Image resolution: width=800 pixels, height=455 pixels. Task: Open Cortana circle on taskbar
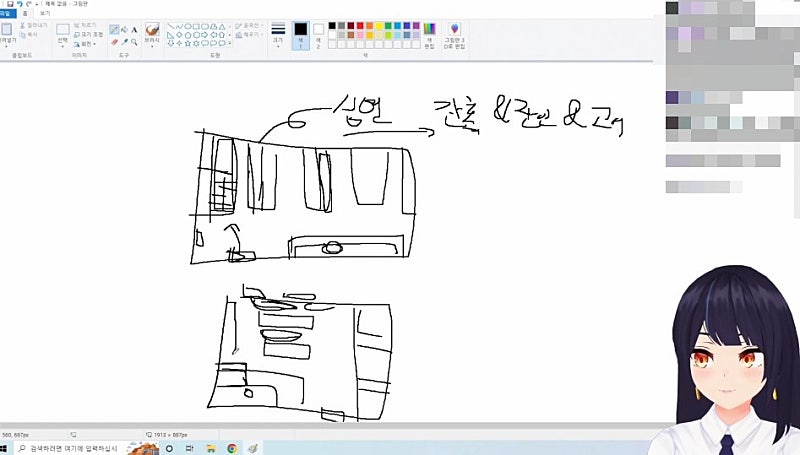(x=169, y=448)
